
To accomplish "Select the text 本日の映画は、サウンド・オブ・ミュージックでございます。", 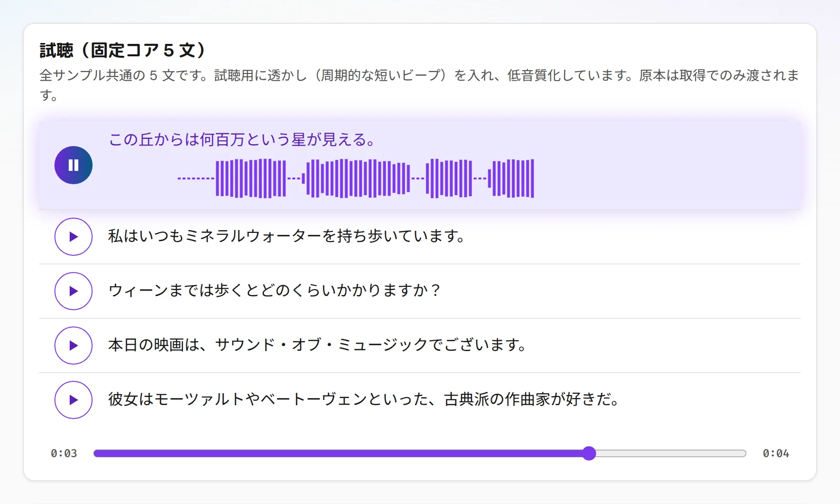I will pyautogui.click(x=318, y=345).
